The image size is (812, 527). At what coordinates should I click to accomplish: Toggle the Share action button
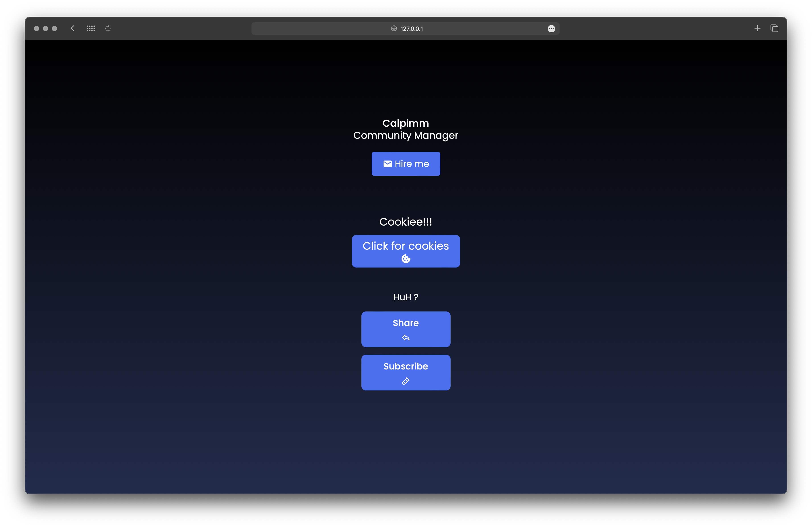click(406, 329)
